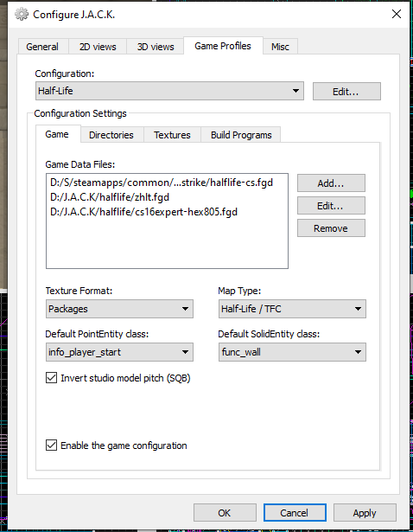Select zhlt.fgd entry in list
The image size is (413, 532).
[x=110, y=197]
